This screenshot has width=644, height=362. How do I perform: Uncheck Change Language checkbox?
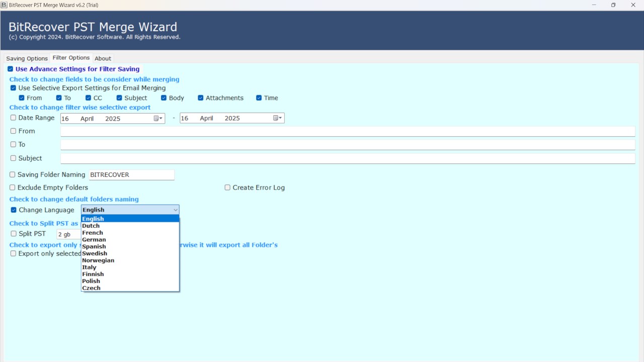pyautogui.click(x=14, y=210)
